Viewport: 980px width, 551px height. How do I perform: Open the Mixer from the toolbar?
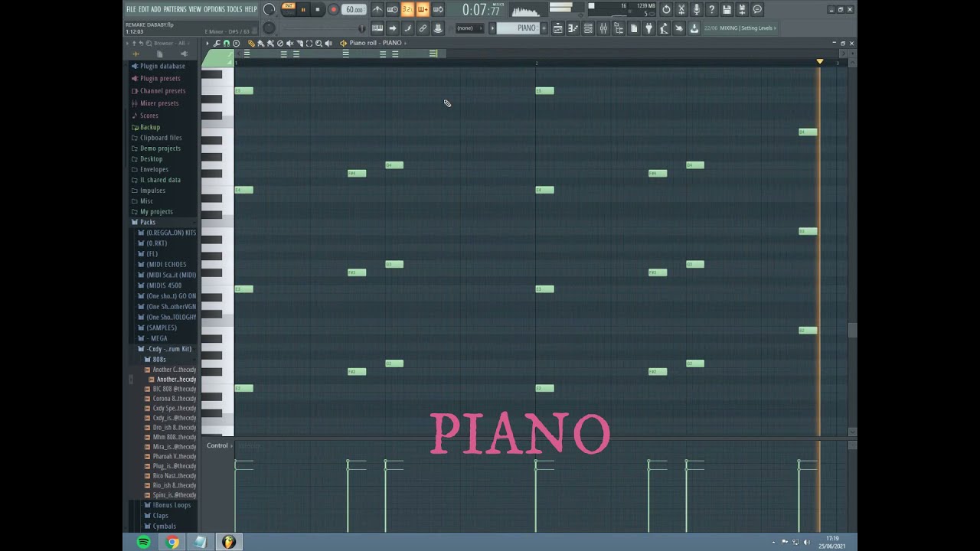(x=603, y=28)
